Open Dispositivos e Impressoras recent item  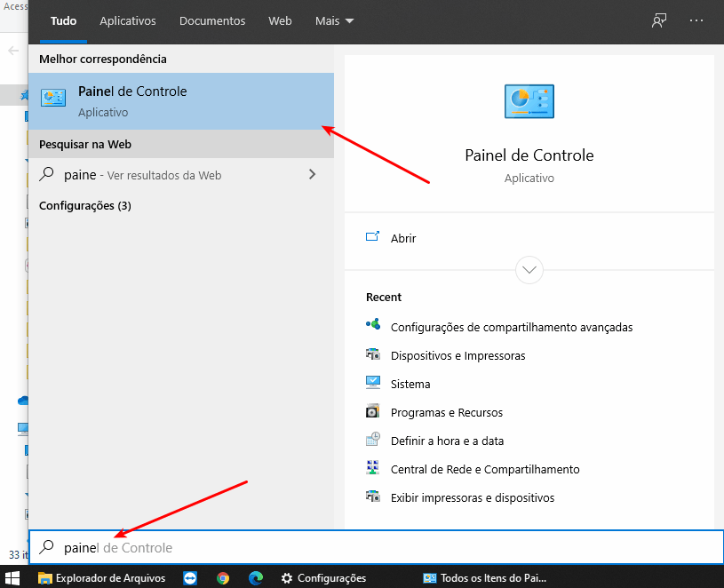pyautogui.click(x=458, y=356)
